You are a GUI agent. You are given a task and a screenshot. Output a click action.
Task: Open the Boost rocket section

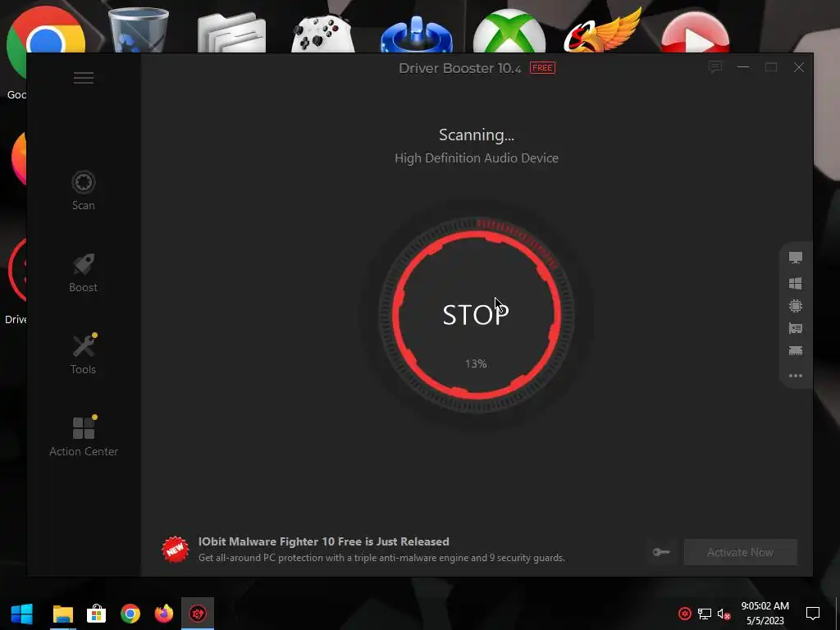[x=84, y=272]
